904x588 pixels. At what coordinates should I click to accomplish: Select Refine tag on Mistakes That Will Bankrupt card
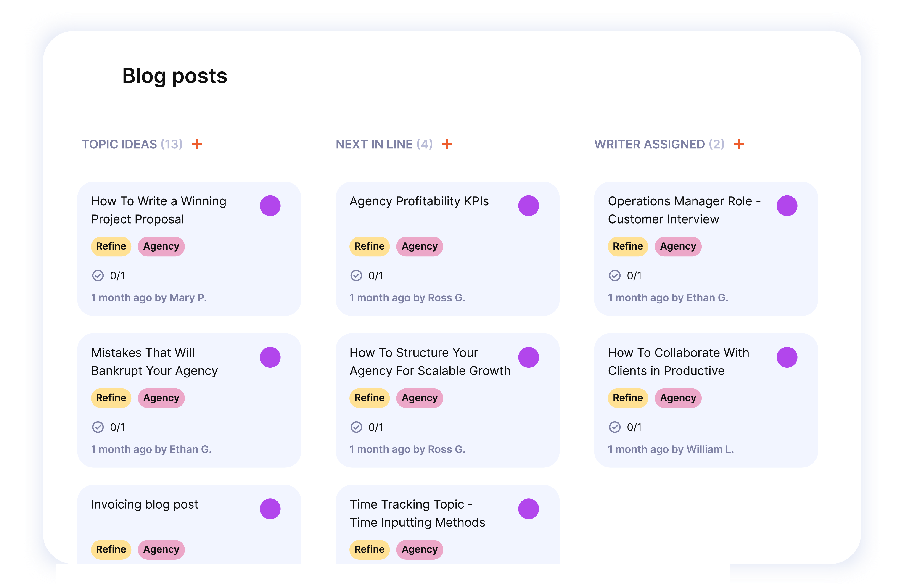tap(111, 398)
